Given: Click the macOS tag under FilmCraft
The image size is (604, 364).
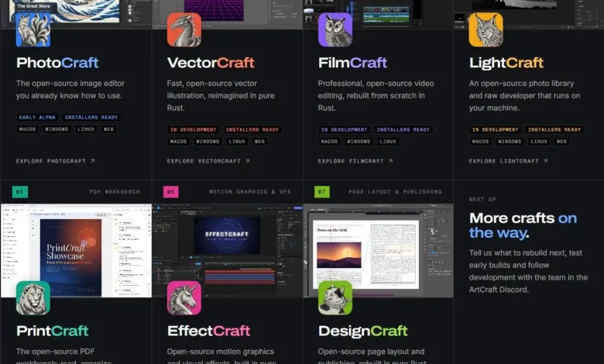Looking at the screenshot, I should tap(329, 142).
